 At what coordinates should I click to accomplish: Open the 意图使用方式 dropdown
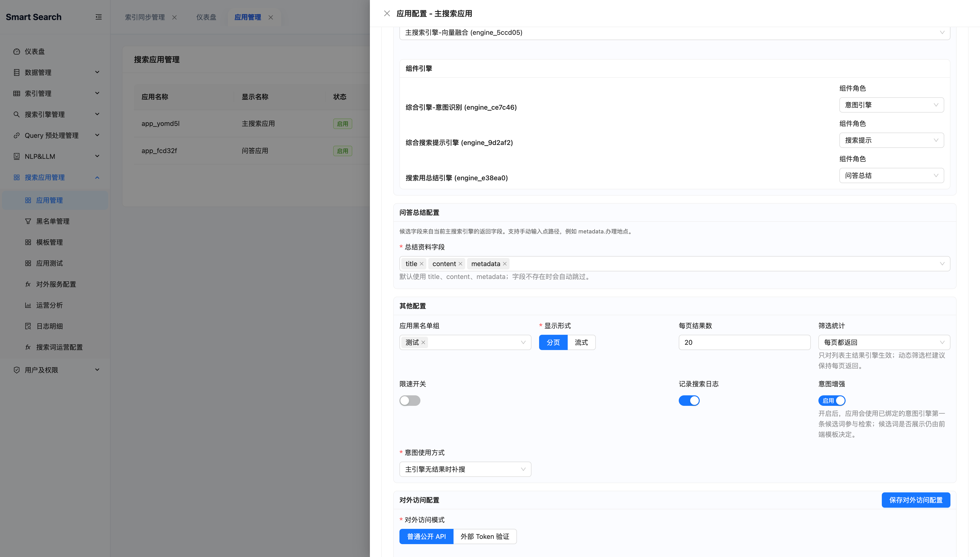click(x=465, y=469)
